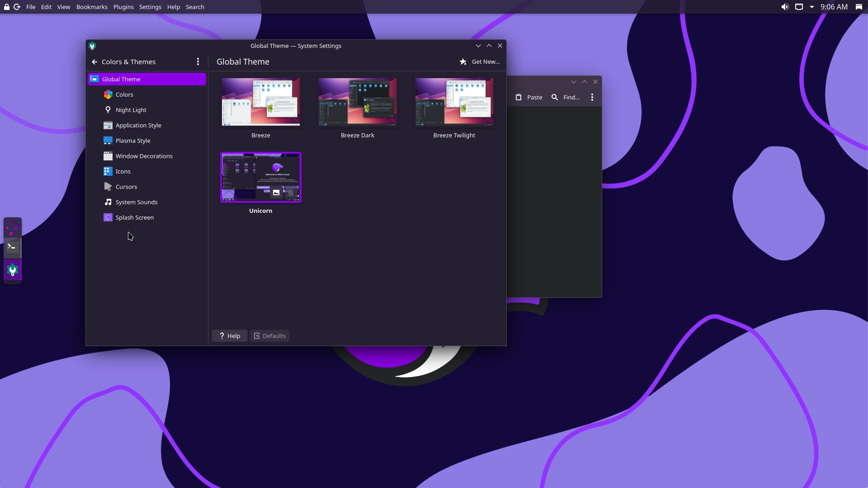Choose the Breeze Twilight theme thumbnail
The image size is (868, 488).
point(454,102)
